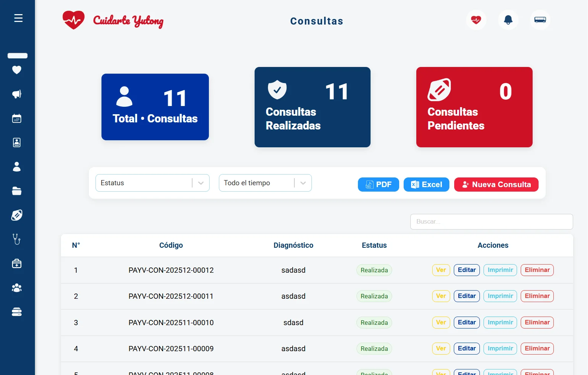Screen dimensions: 588x375
Task: Open the server stack icon in sidebar
Action: point(17,312)
